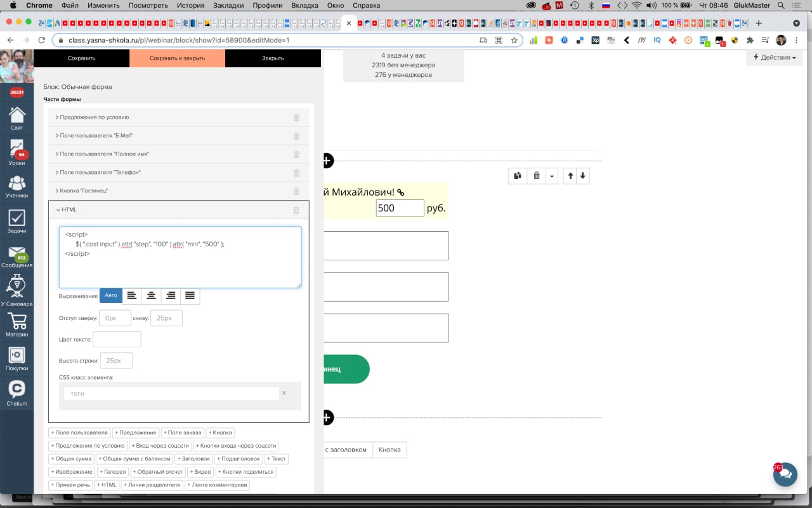This screenshot has height=508, width=812.
Task: Add a block below using lower plus circle
Action: tap(327, 417)
